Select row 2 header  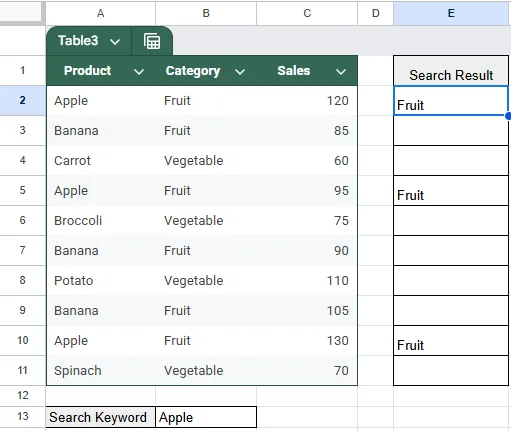(22, 100)
